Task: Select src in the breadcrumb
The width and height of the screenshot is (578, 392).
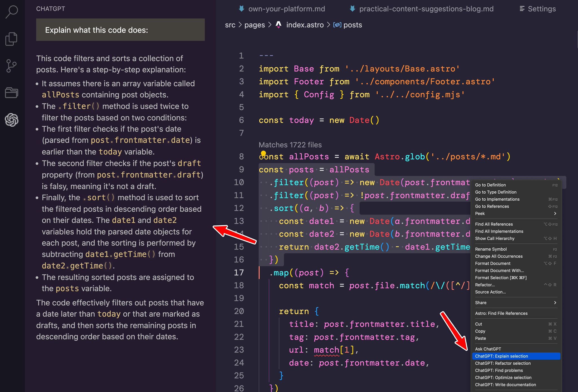Action: (x=230, y=25)
